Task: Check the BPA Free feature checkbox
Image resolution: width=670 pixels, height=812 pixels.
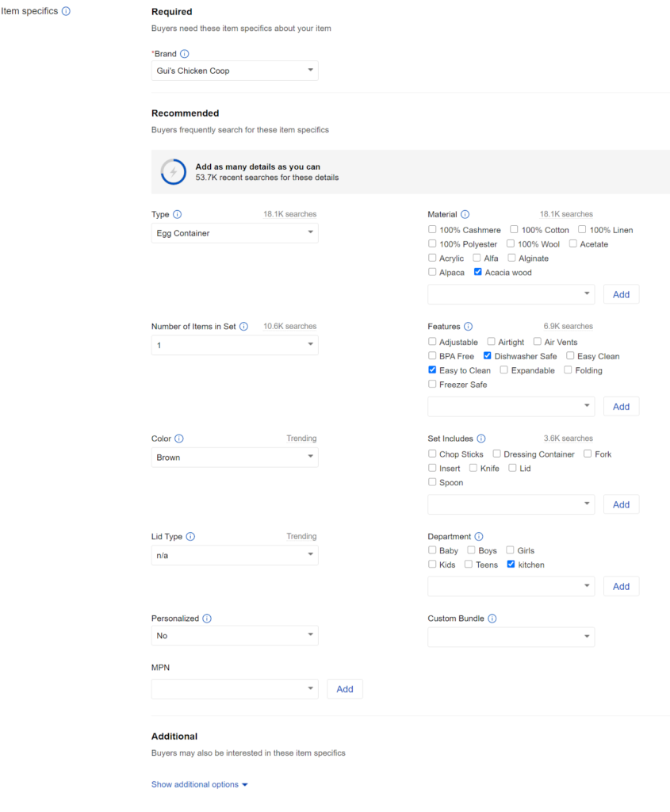Action: point(432,356)
